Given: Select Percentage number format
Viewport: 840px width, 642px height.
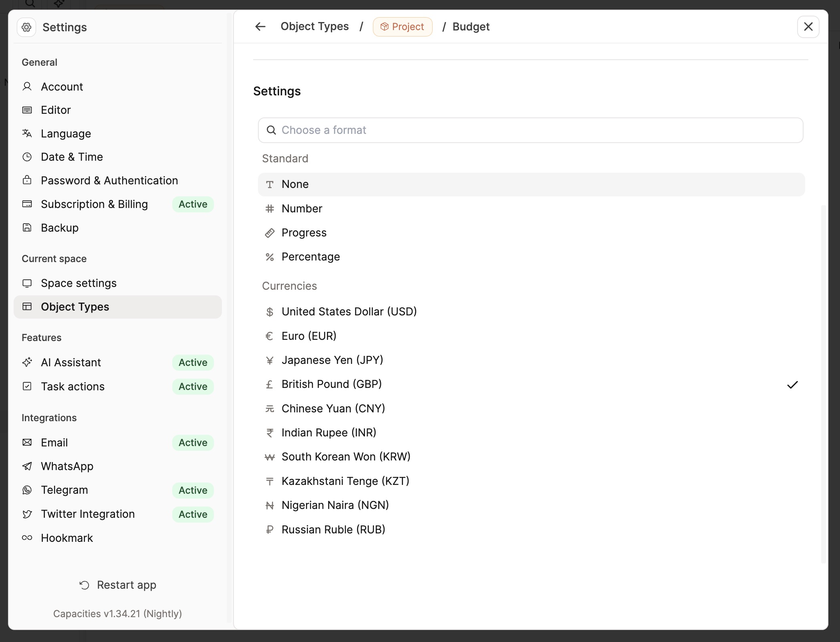Looking at the screenshot, I should tap(310, 256).
